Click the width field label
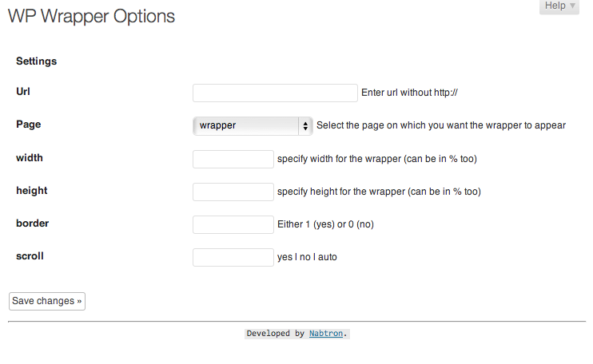The height and width of the screenshot is (364, 593). (30, 158)
